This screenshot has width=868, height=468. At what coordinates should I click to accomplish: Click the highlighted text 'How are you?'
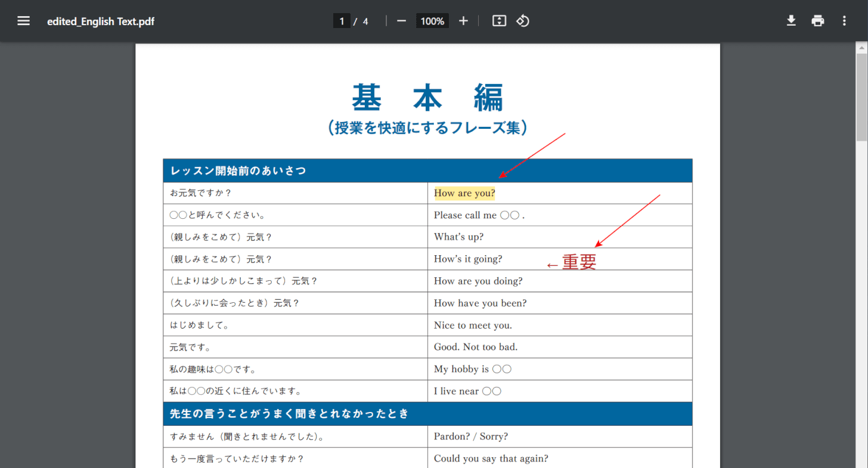tap(464, 193)
